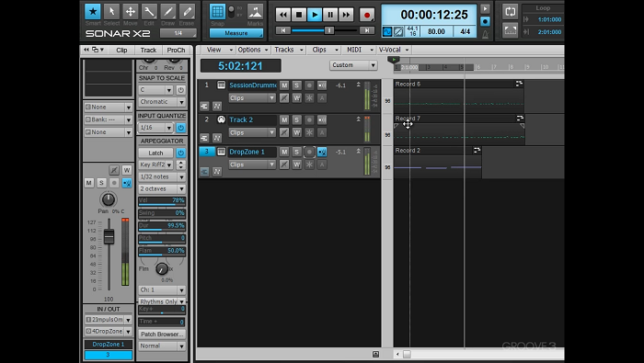Screen dimensions: 644x363
Task: Select the Draw tool
Action: 168,12
